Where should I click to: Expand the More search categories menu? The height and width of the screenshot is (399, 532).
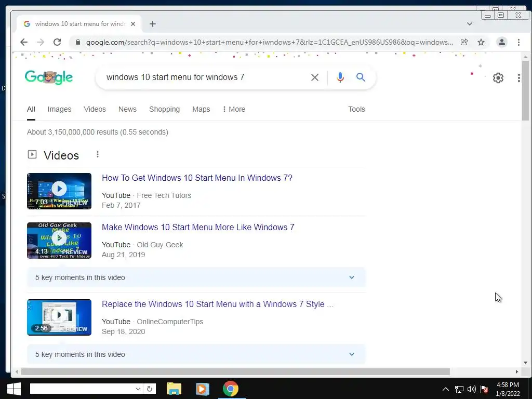click(234, 109)
